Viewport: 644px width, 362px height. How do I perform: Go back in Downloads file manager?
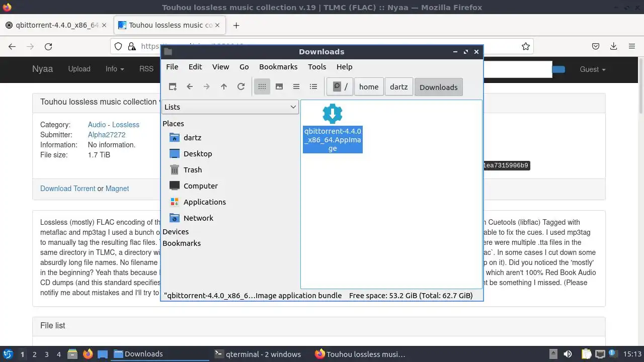click(x=190, y=86)
